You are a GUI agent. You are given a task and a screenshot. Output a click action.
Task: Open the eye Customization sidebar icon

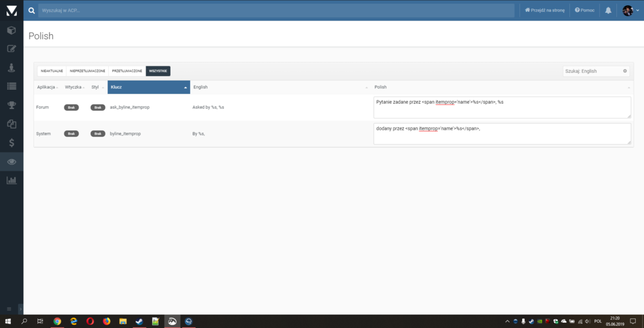point(12,161)
